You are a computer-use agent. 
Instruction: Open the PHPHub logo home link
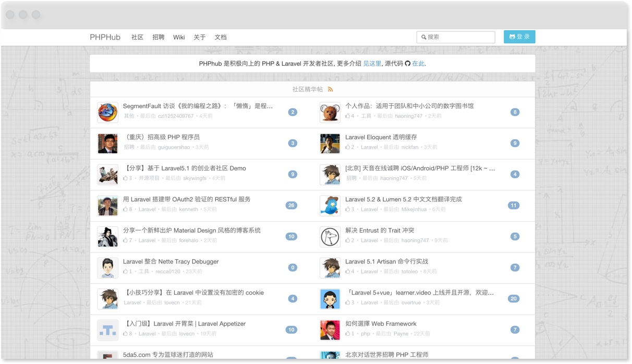105,38
